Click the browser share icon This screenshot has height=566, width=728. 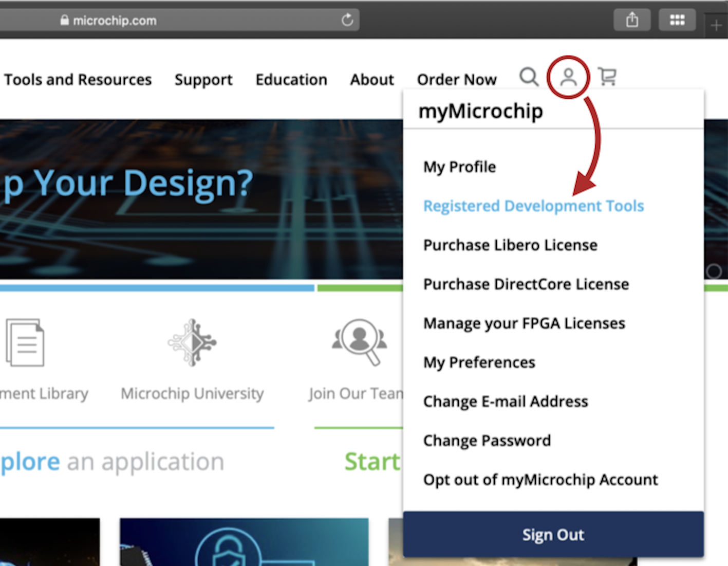click(632, 20)
